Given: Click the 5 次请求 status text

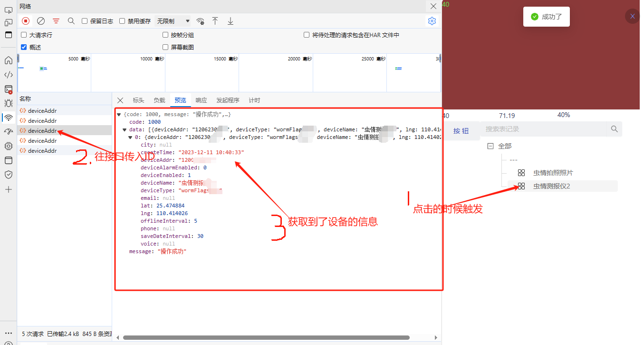Looking at the screenshot, I should (33, 334).
